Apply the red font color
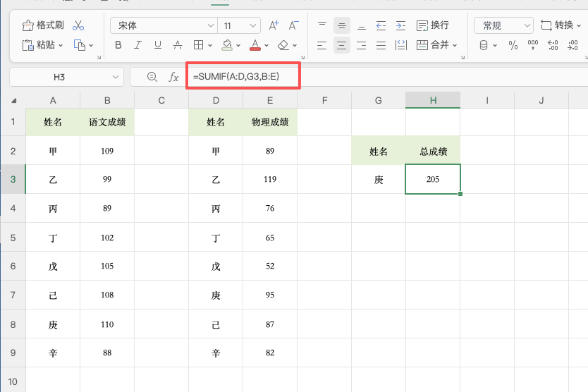This screenshot has height=392, width=588. 255,45
